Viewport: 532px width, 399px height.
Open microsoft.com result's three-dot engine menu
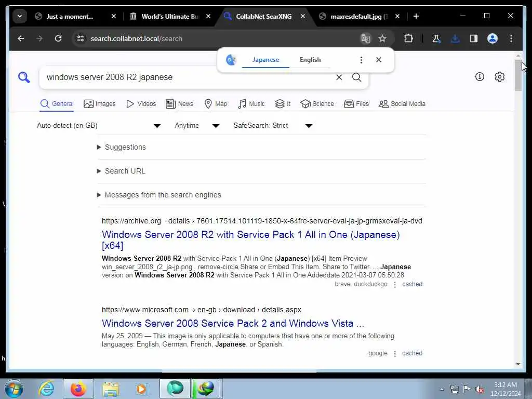click(x=395, y=354)
